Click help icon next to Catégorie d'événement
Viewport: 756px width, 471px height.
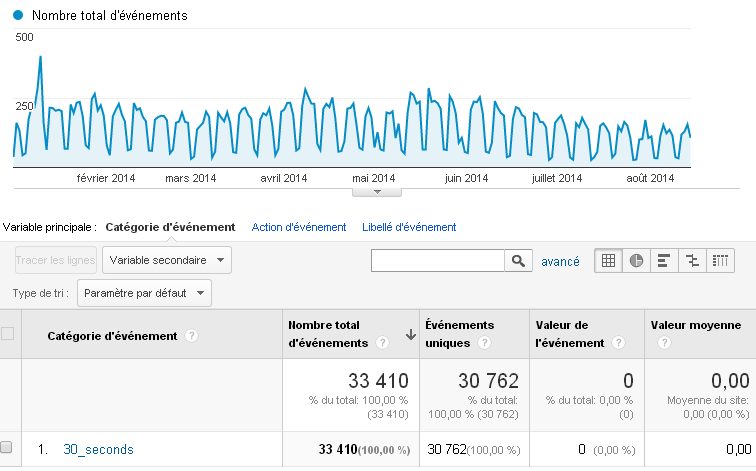[191, 336]
